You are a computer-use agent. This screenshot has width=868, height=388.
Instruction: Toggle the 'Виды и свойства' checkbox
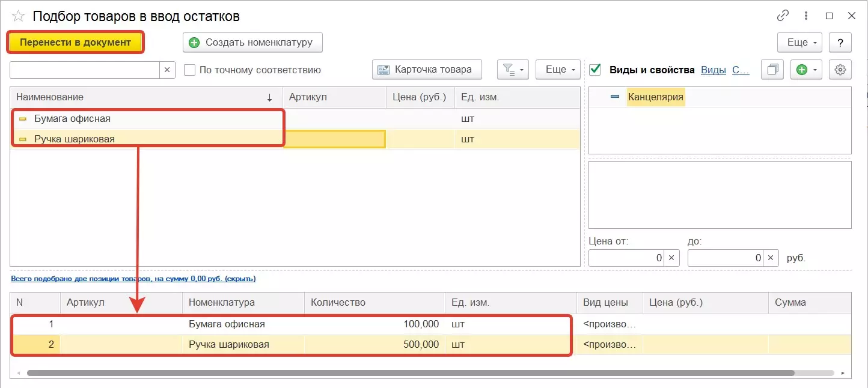tap(595, 70)
